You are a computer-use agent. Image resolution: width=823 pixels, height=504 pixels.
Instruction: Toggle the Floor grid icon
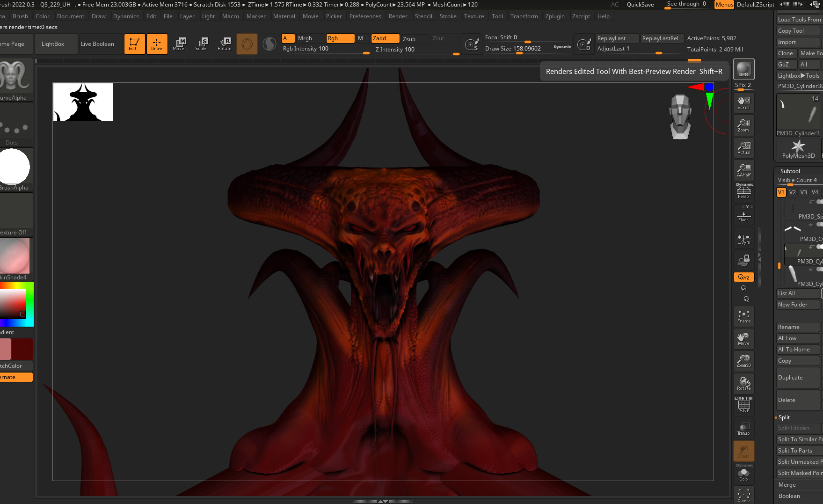[x=743, y=214]
